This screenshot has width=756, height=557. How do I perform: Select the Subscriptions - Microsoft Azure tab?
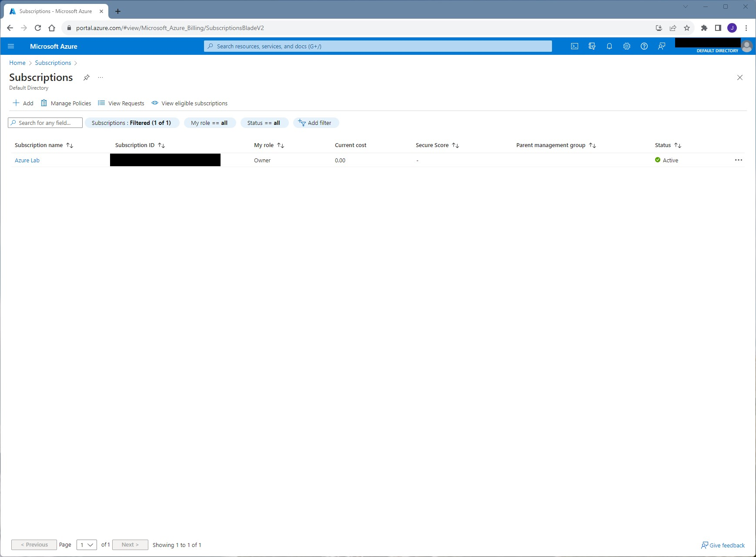(56, 11)
